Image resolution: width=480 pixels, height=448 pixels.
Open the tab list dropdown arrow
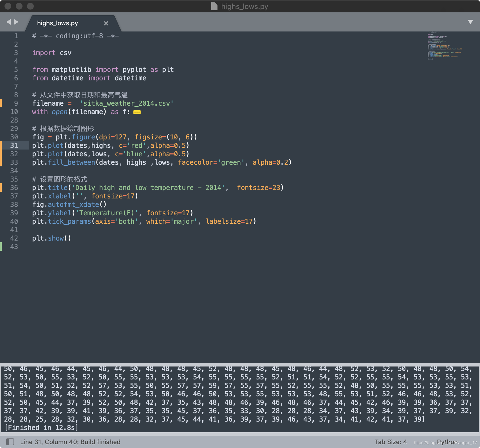pyautogui.click(x=470, y=22)
